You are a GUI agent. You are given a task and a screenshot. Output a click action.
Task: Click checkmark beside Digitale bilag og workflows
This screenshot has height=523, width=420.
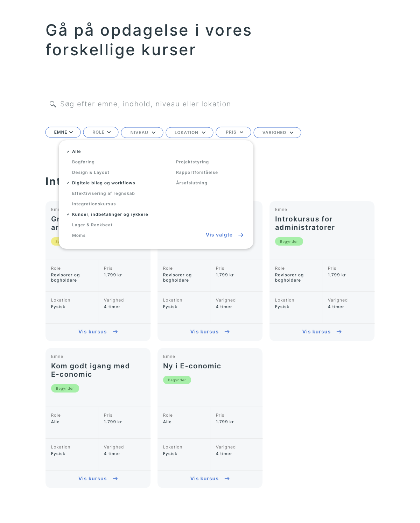coord(68,183)
